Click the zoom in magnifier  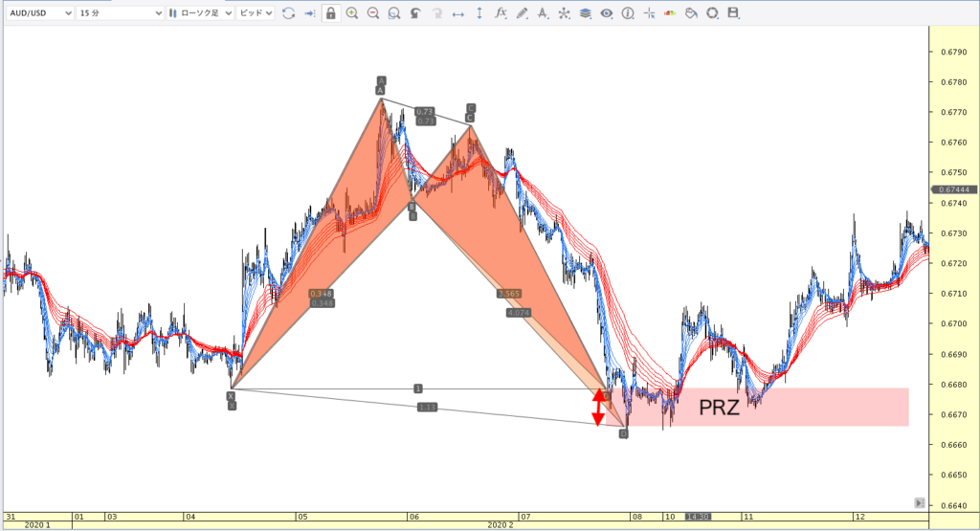click(352, 13)
